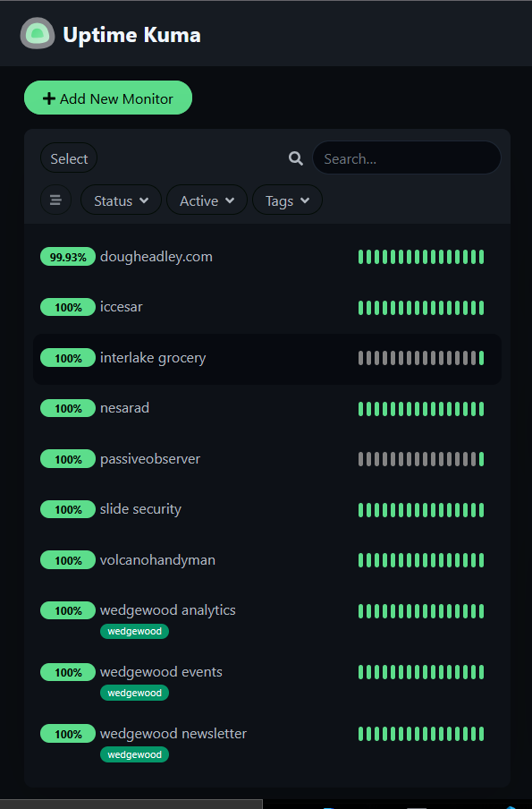
Task: Click the slide security 100% badge
Action: pyautogui.click(x=68, y=510)
